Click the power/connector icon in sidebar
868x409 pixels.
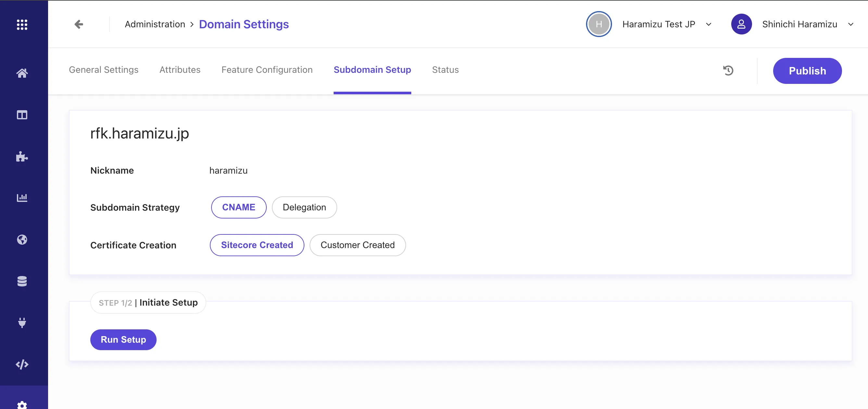(22, 323)
